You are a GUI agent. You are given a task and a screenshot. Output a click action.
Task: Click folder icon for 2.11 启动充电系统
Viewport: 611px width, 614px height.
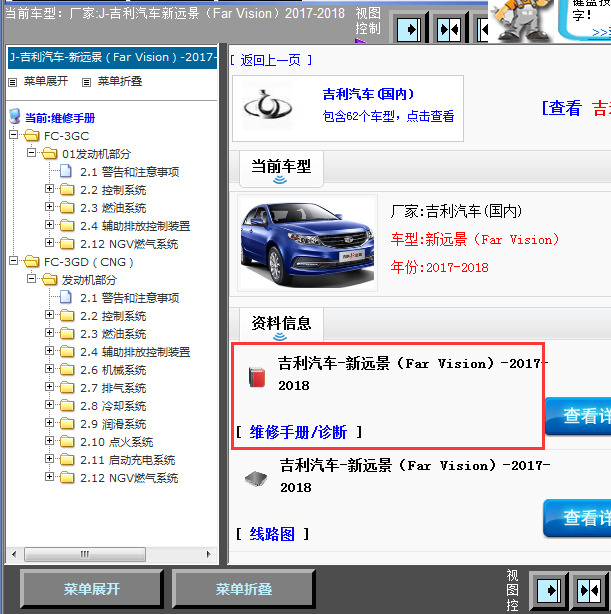67,459
